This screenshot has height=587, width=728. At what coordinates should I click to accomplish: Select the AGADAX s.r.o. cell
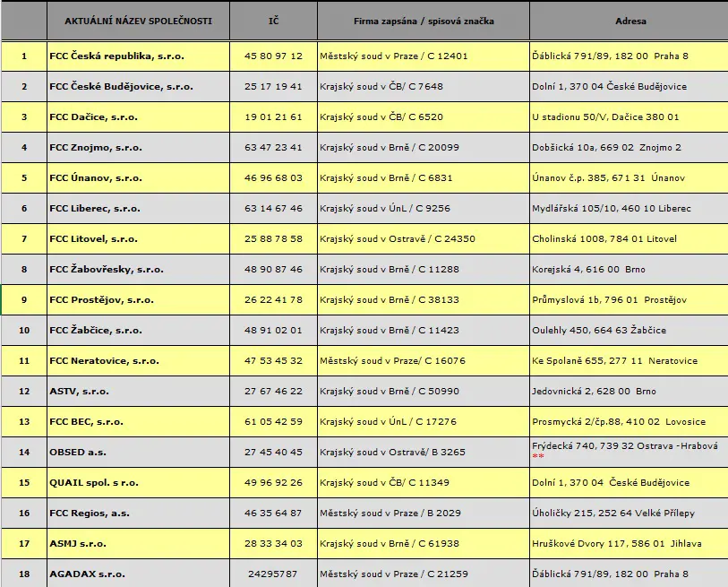[138, 574]
